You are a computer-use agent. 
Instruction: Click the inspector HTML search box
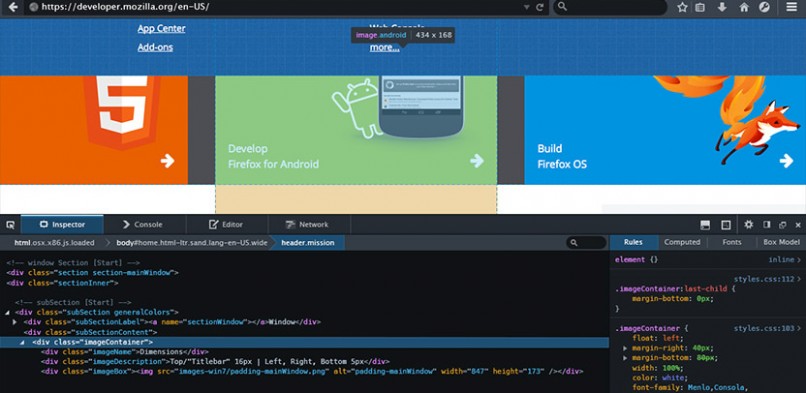[x=587, y=242]
